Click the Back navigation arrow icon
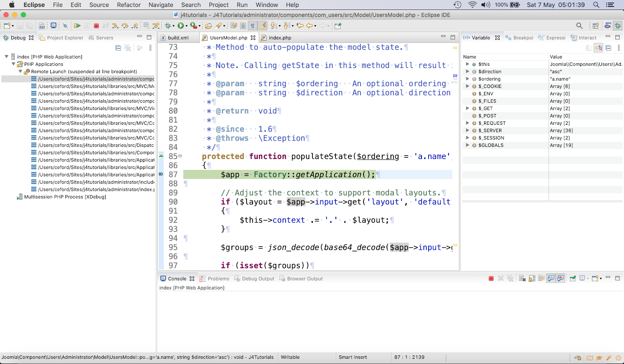The image size is (624, 364). [x=310, y=26]
